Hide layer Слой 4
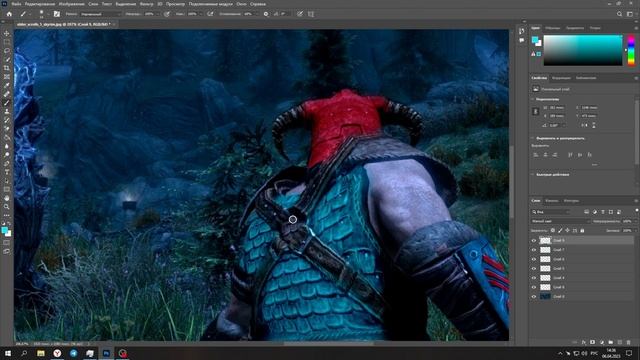 pyautogui.click(x=534, y=278)
